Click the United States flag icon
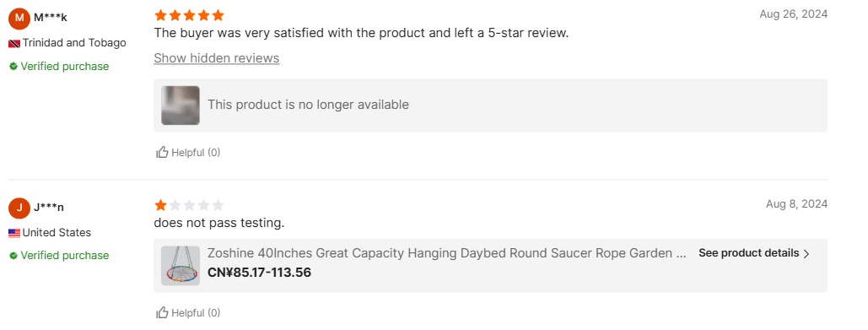 click(14, 233)
